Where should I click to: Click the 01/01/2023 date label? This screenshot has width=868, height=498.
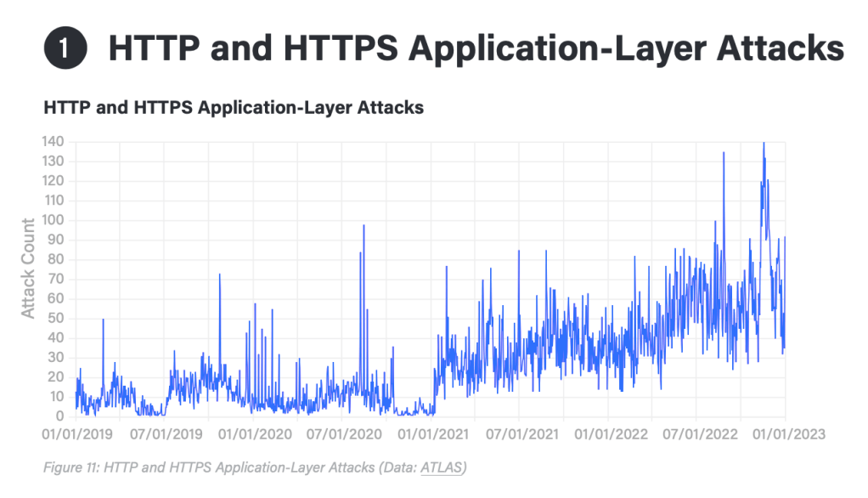point(784,433)
